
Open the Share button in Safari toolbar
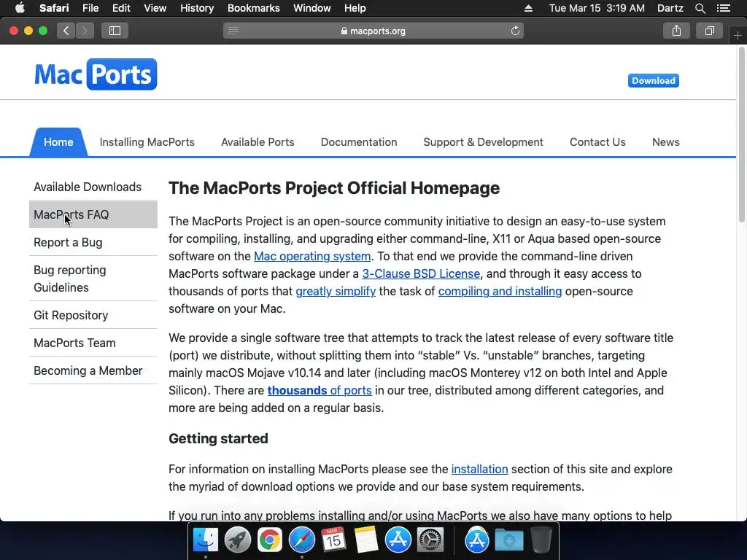click(x=676, y=31)
